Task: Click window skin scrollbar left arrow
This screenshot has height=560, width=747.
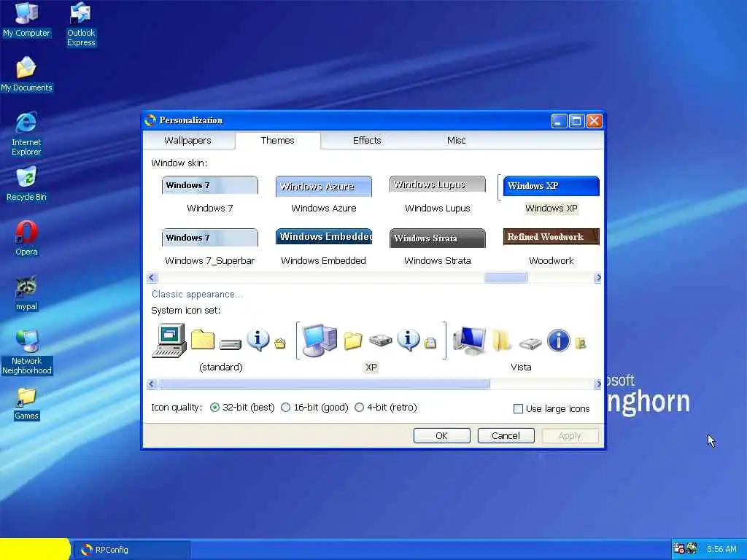Action: pyautogui.click(x=152, y=278)
